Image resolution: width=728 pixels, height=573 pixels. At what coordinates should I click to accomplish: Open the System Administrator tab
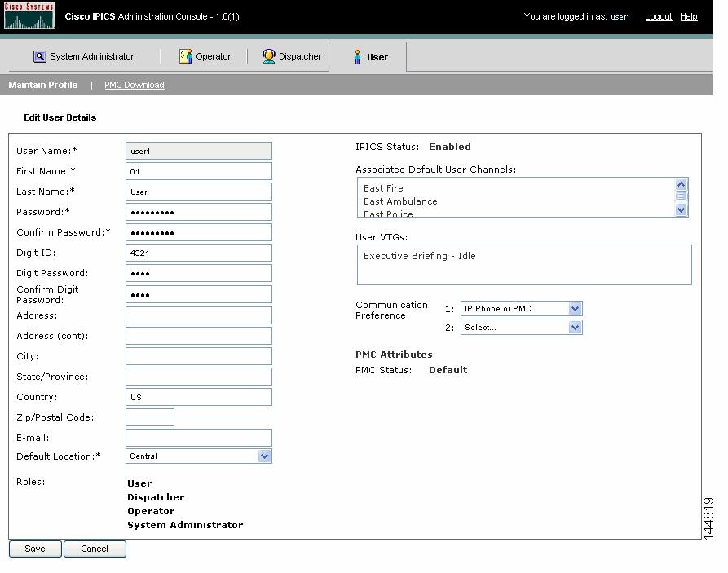84,57
